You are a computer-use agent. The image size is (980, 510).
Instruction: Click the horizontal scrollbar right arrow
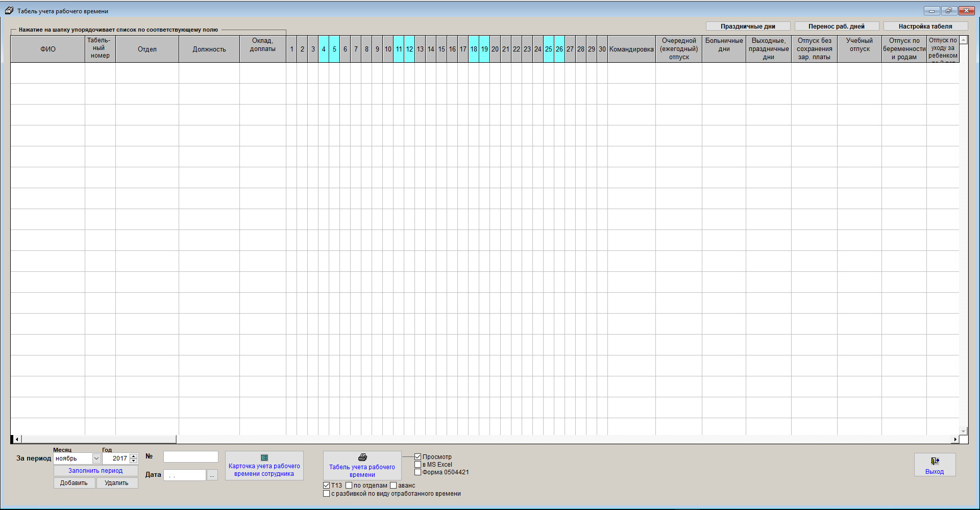[x=955, y=439]
